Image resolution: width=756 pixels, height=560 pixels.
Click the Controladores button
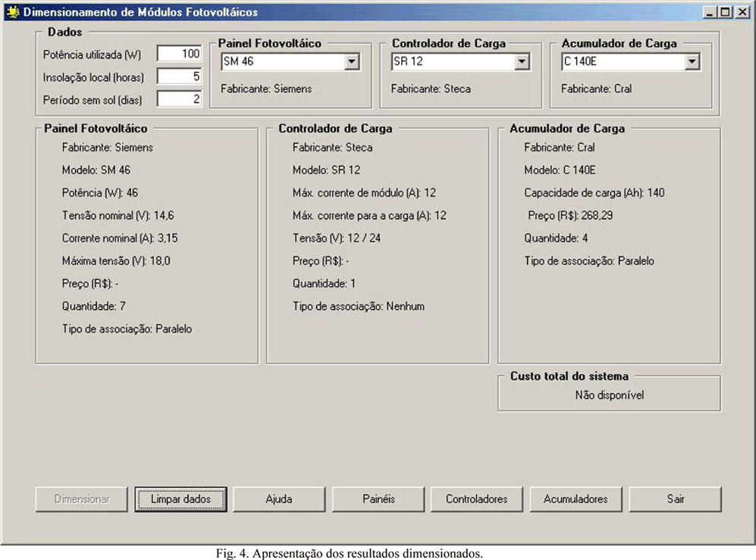(x=476, y=499)
